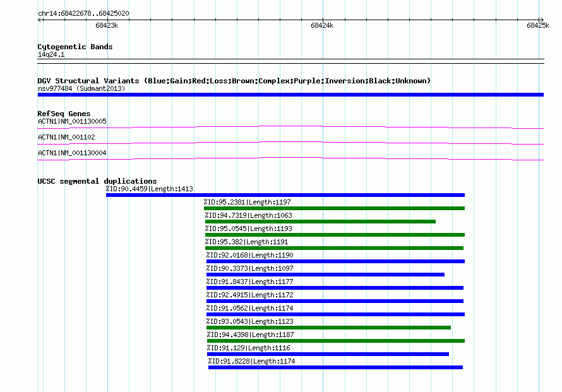This screenshot has width=562, height=392.
Task: Click the right scroll arrow on the ruler
Action: pyautogui.click(x=541, y=20)
